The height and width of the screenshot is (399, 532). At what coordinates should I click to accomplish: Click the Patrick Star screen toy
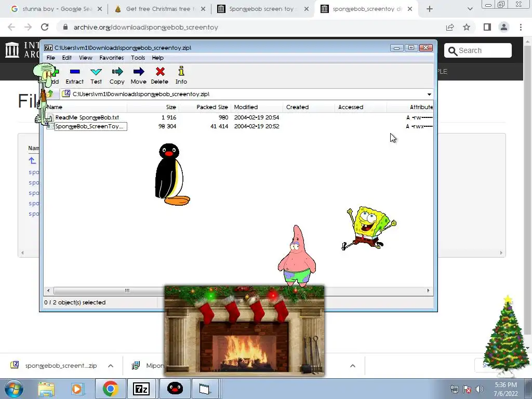297,256
